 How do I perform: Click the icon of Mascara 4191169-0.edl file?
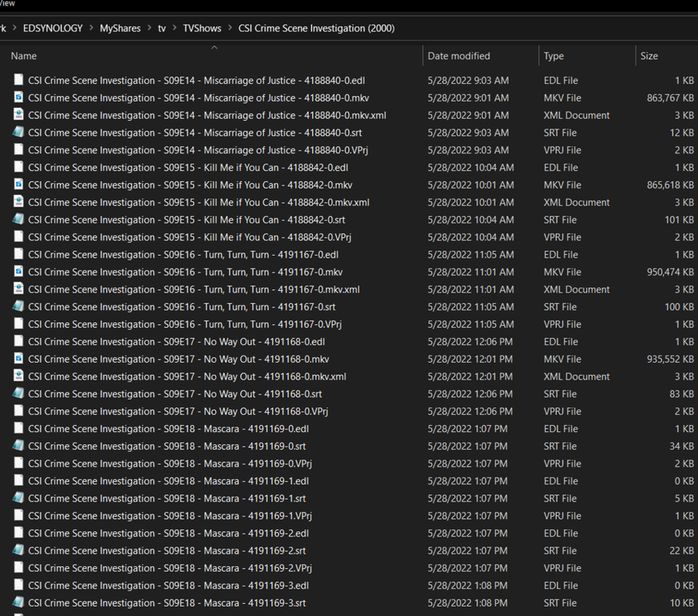click(x=18, y=428)
